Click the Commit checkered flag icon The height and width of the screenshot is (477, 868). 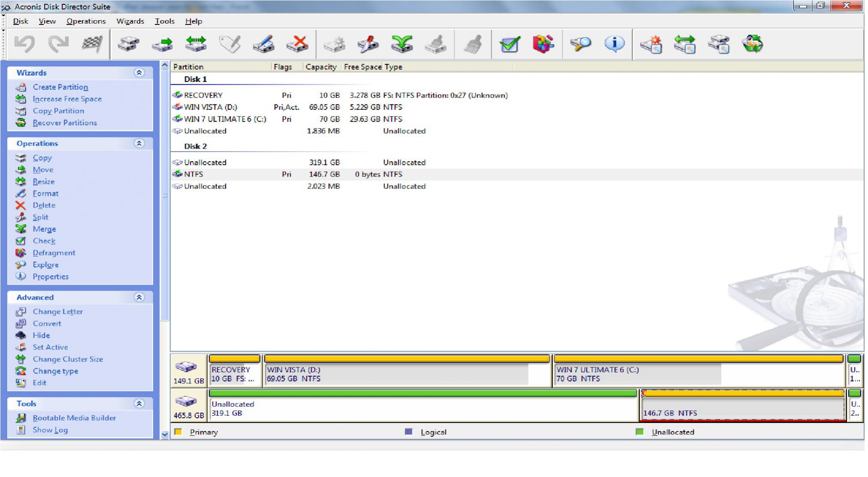pos(92,44)
